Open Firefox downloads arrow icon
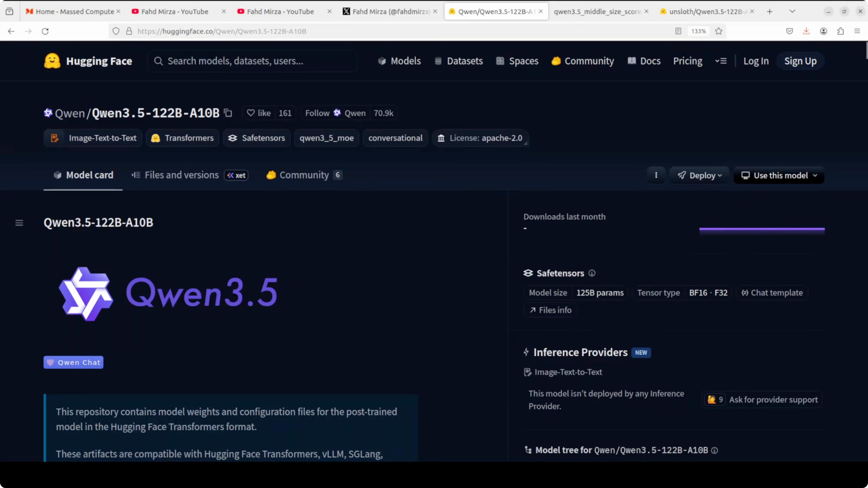868x488 pixels. pyautogui.click(x=806, y=31)
